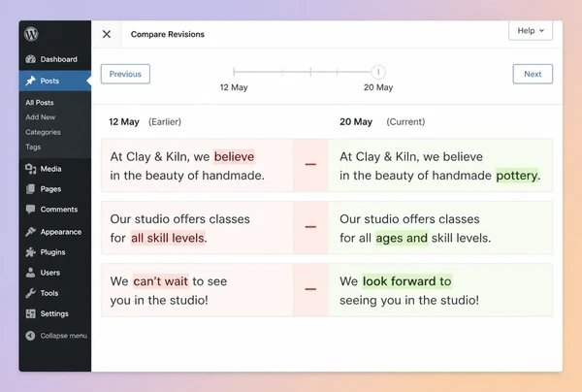Click the added text "look forward to"
582x392 pixels.
(406, 281)
